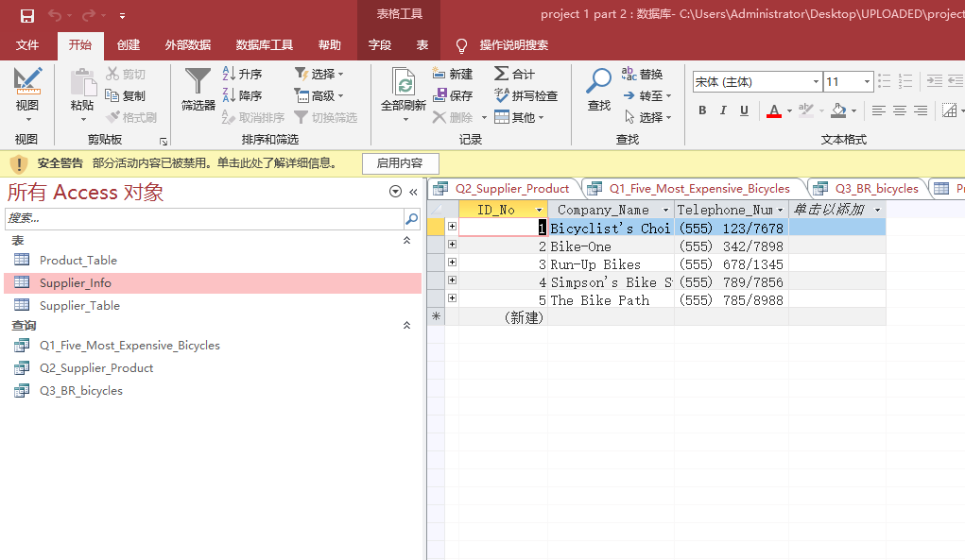Toggle bold formatting
This screenshot has height=560, width=965.
click(702, 110)
